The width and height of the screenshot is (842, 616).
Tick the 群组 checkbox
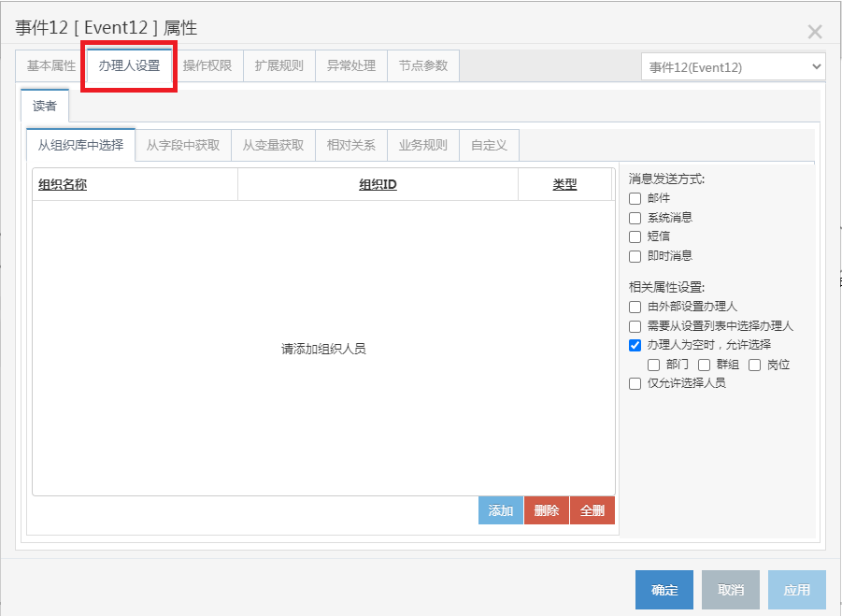coord(704,365)
